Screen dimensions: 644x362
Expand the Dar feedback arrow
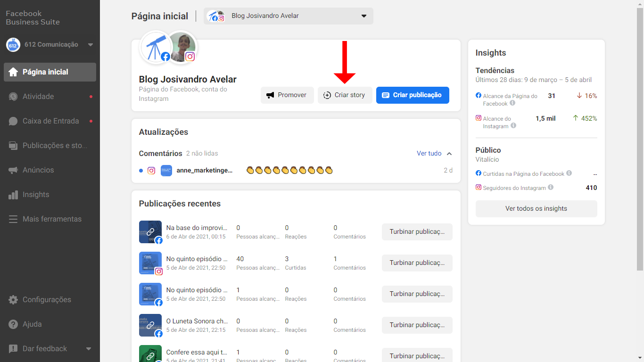coord(89,349)
